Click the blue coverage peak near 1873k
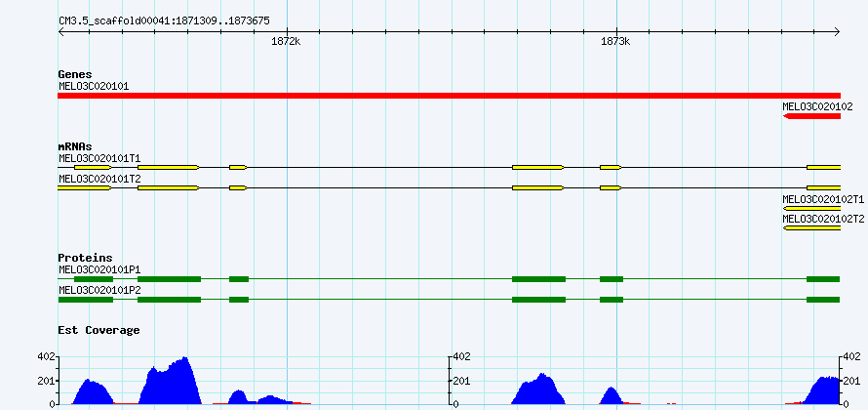Image resolution: width=868 pixels, height=410 pixels. (612, 396)
